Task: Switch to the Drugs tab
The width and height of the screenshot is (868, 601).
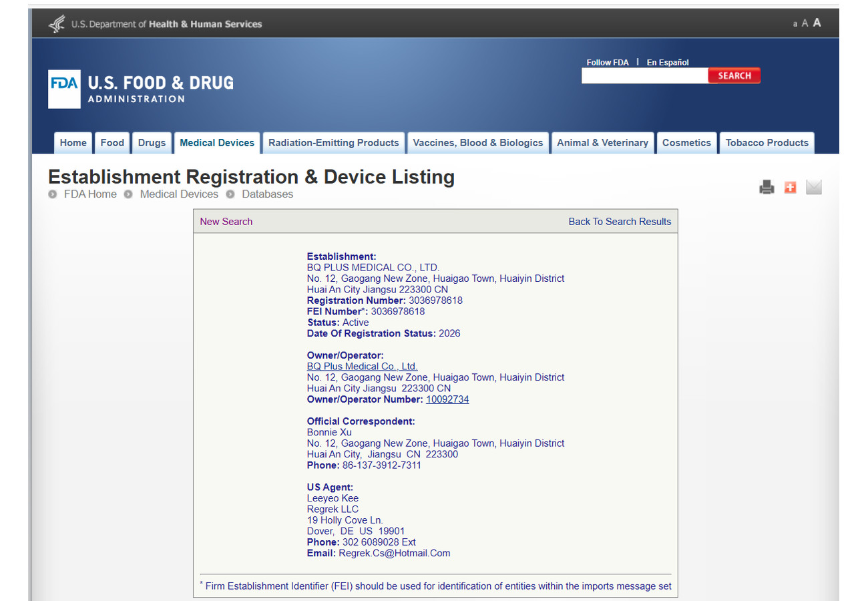Action: point(152,143)
